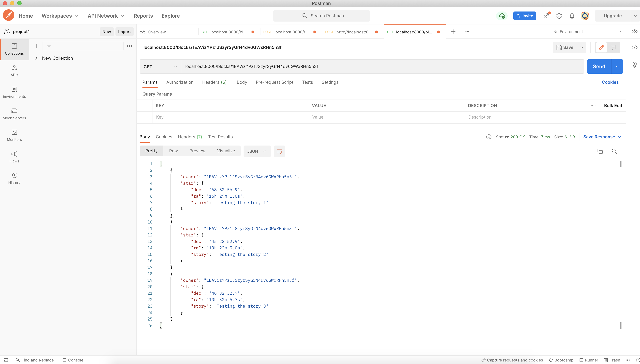Select the Raw response view
The image size is (640, 364).
click(x=173, y=151)
